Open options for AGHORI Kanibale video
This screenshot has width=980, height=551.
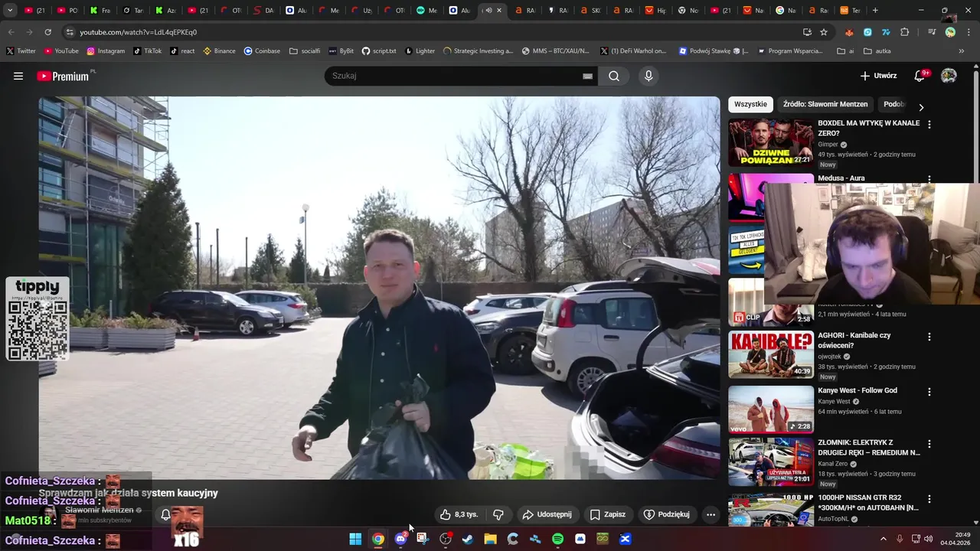point(929,337)
